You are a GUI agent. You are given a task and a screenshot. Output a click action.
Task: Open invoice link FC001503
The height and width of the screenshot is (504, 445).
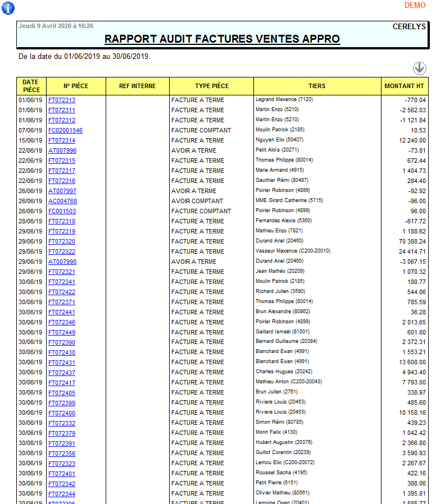pyautogui.click(x=62, y=211)
